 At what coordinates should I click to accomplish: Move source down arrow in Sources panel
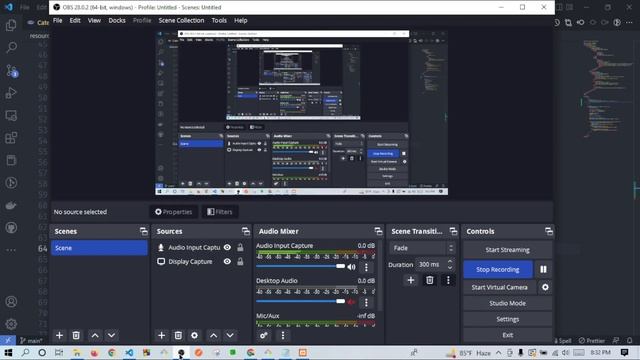230,335
